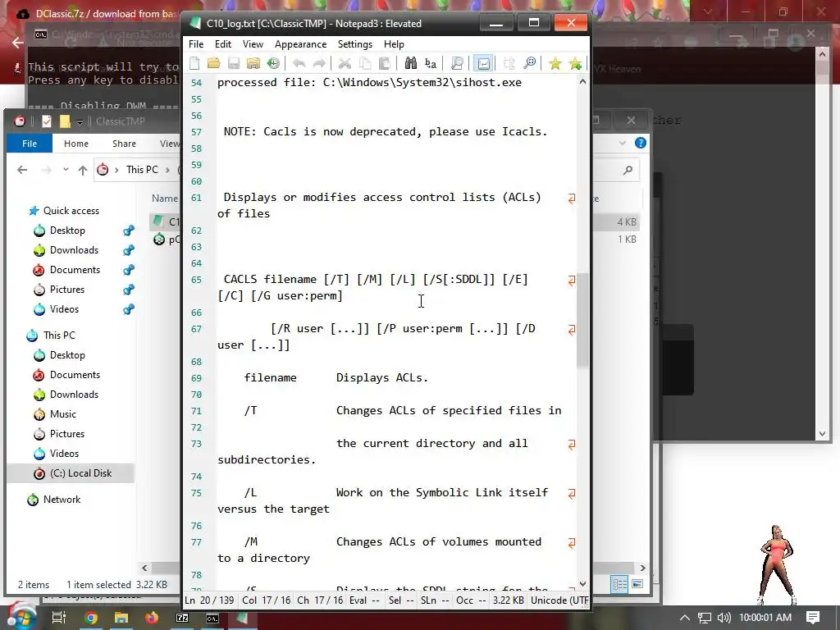
Task: Open Explorer help question mark icon
Action: pyautogui.click(x=640, y=143)
